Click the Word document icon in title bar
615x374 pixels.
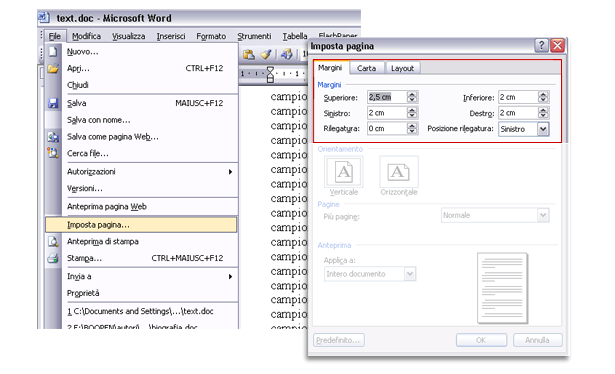point(43,18)
